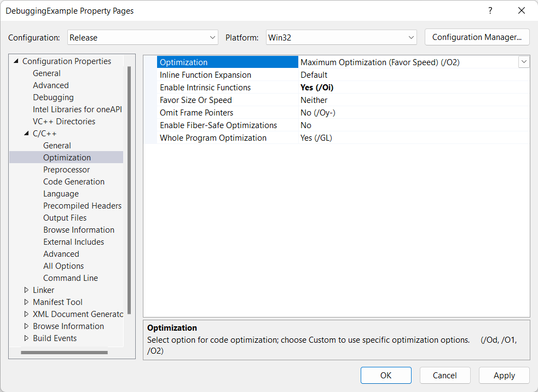The width and height of the screenshot is (538, 392).
Task: Open the Command Line page
Action: (x=70, y=278)
